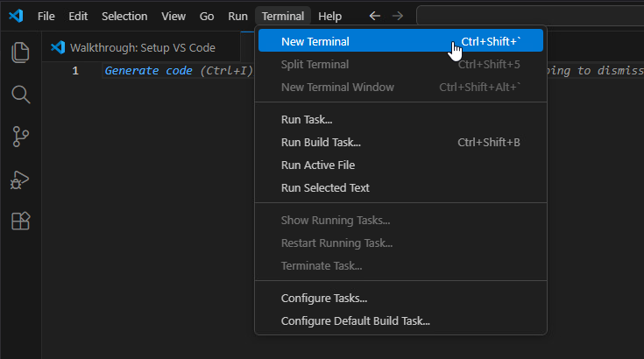Open the File menu
The image size is (644, 359).
coord(46,16)
